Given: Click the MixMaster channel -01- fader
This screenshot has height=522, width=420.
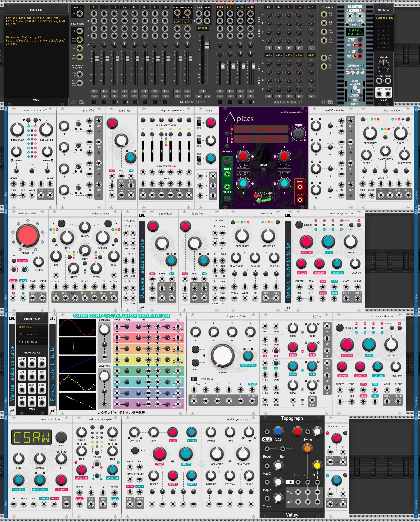Looking at the screenshot, I should (x=97, y=58).
